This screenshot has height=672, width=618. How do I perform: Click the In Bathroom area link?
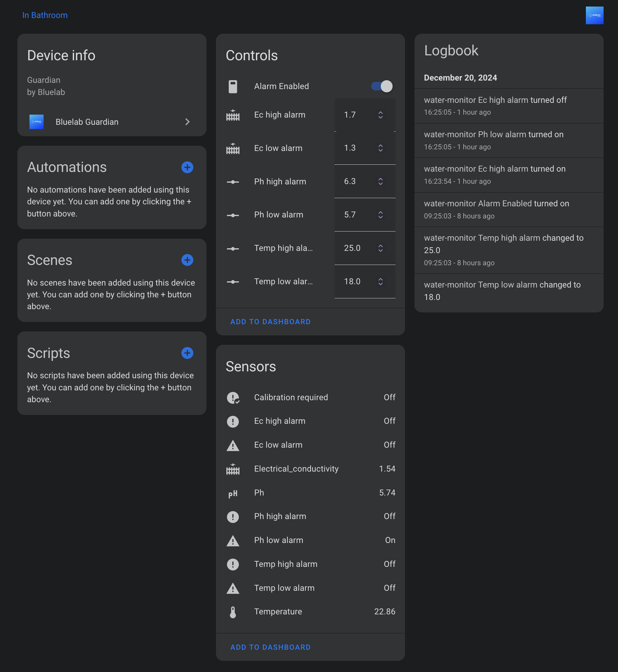coord(45,15)
